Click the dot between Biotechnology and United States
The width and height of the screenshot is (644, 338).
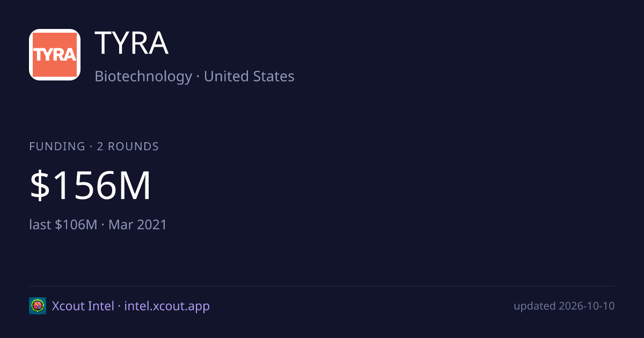point(198,77)
